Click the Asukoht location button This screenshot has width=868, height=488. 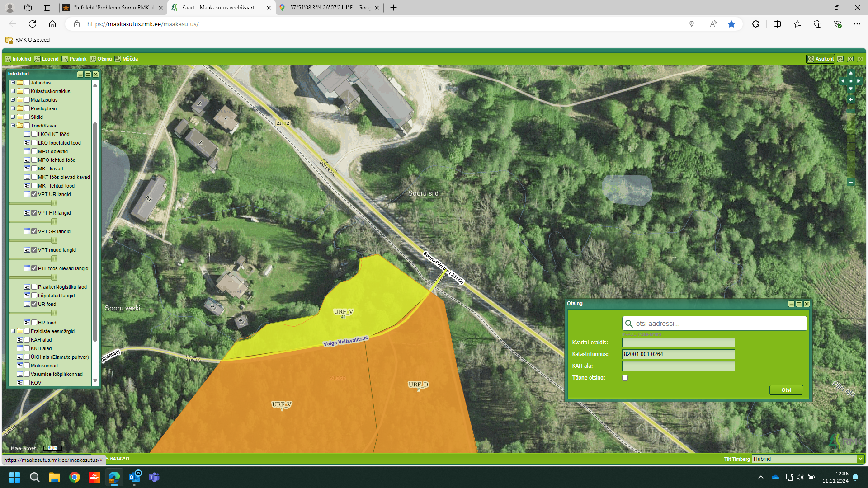coord(821,59)
